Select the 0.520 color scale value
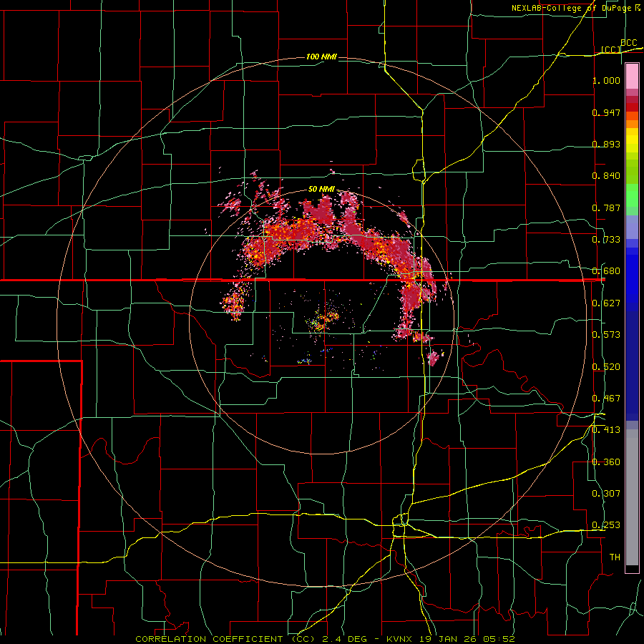 [606, 366]
